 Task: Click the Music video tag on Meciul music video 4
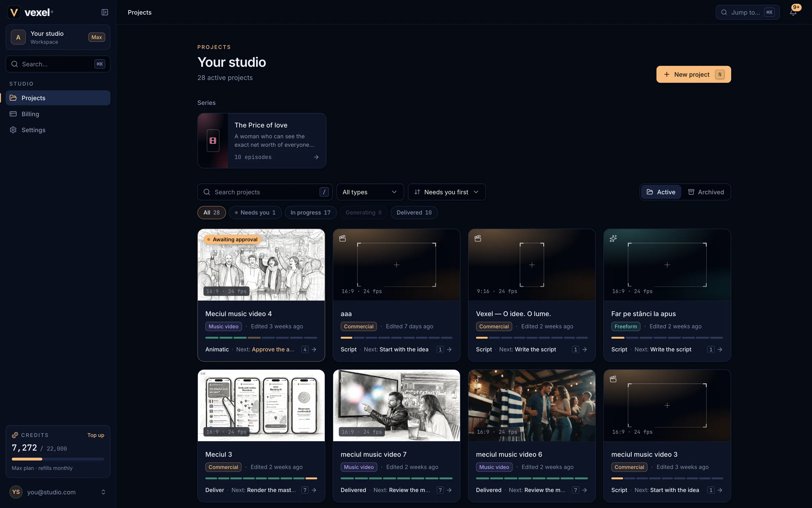point(223,326)
